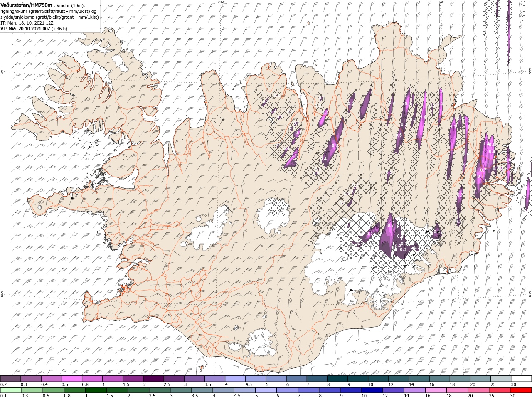
Task: Click the '30' label under the red swatch
Action: 513,396
